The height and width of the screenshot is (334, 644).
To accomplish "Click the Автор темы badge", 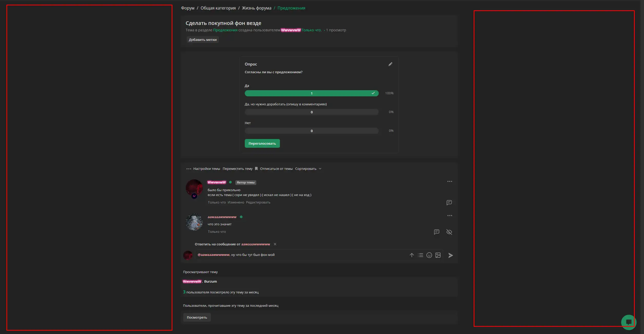I will 246,182.
